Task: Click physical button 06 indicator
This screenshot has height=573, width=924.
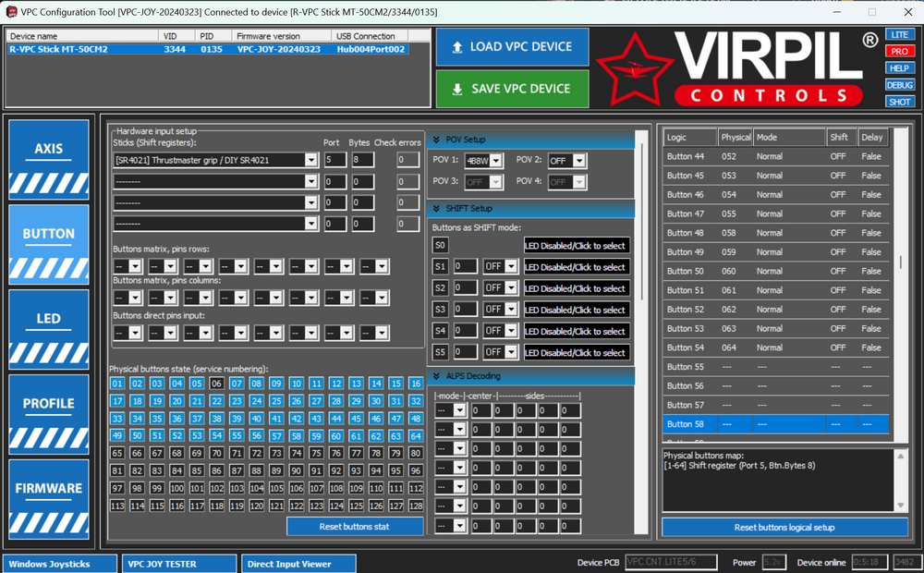Action: point(216,384)
